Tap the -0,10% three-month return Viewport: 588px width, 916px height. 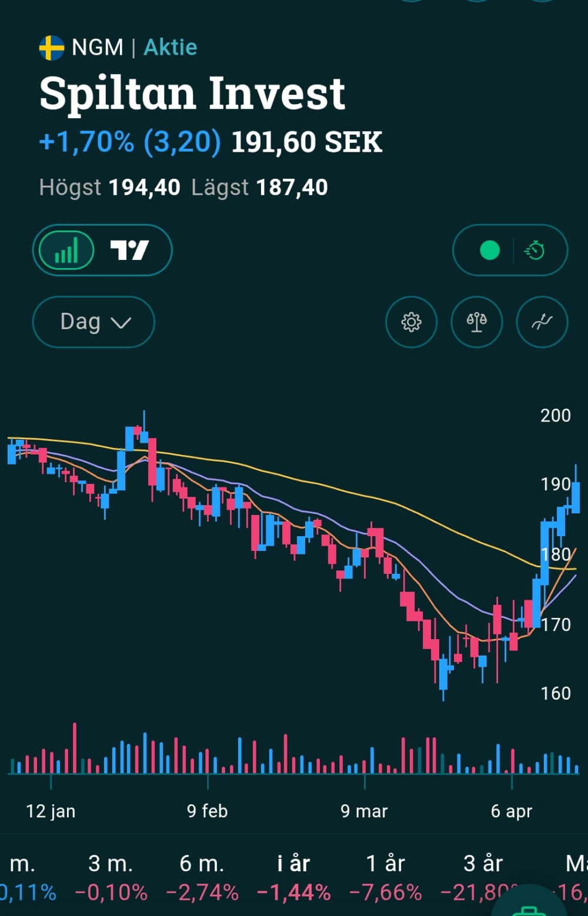pyautogui.click(x=111, y=892)
